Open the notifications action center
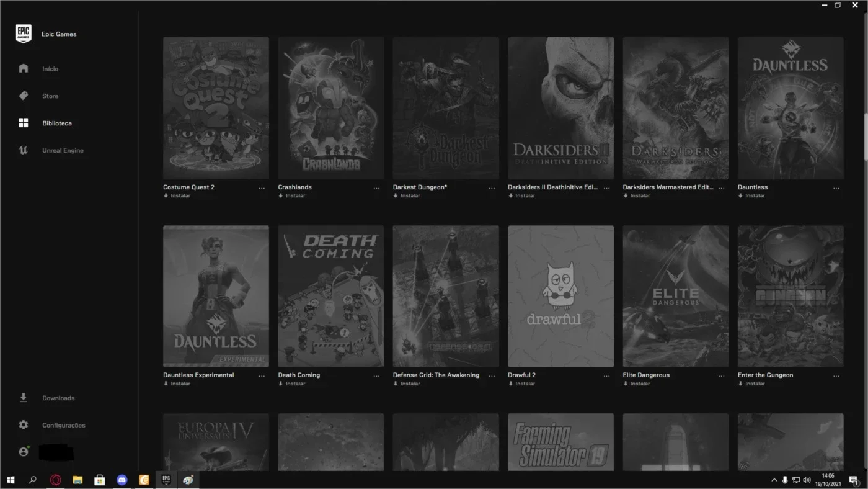Viewport: 868px width, 489px height. click(x=854, y=480)
